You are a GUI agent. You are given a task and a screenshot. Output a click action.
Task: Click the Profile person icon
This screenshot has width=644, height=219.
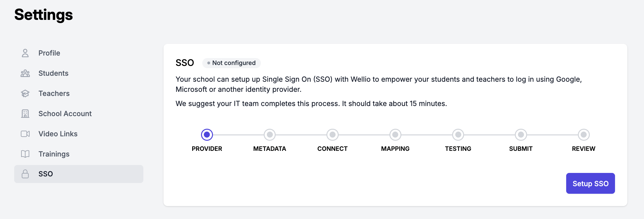[25, 53]
